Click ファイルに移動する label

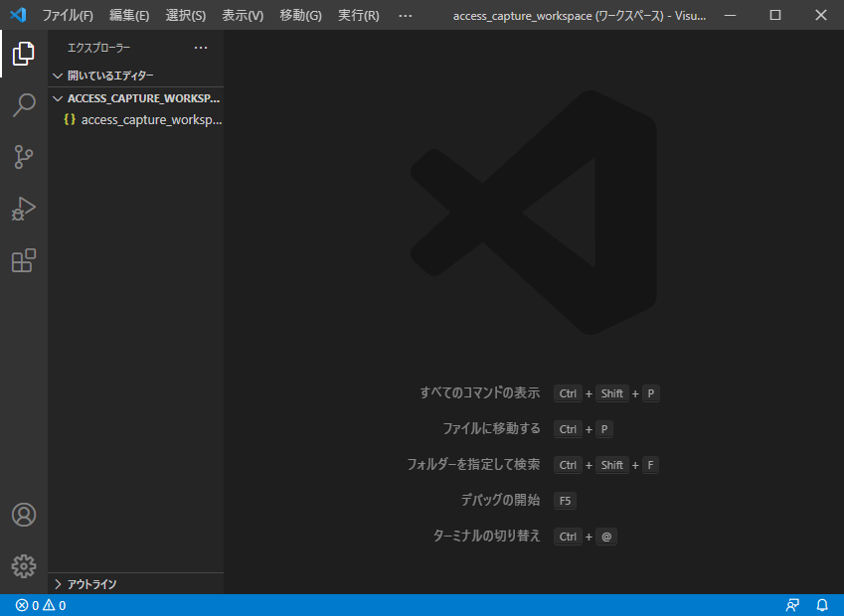(491, 428)
